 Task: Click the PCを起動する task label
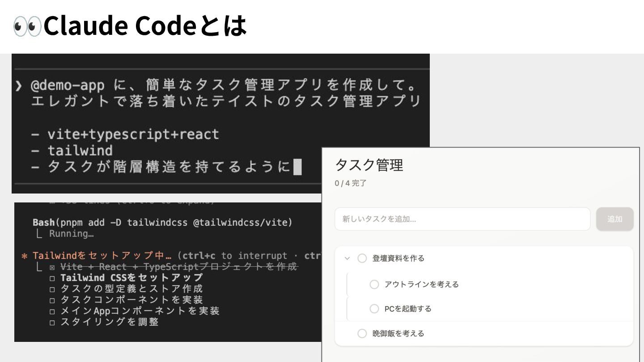(408, 309)
